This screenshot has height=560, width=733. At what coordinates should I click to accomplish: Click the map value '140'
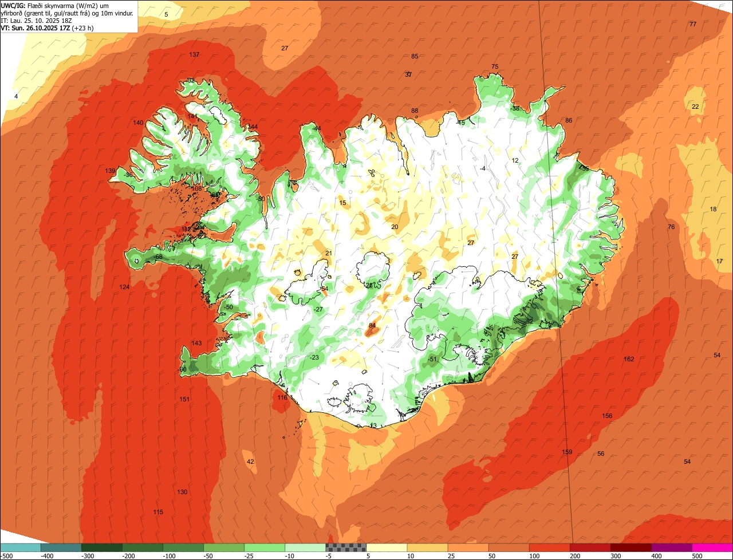138,123
